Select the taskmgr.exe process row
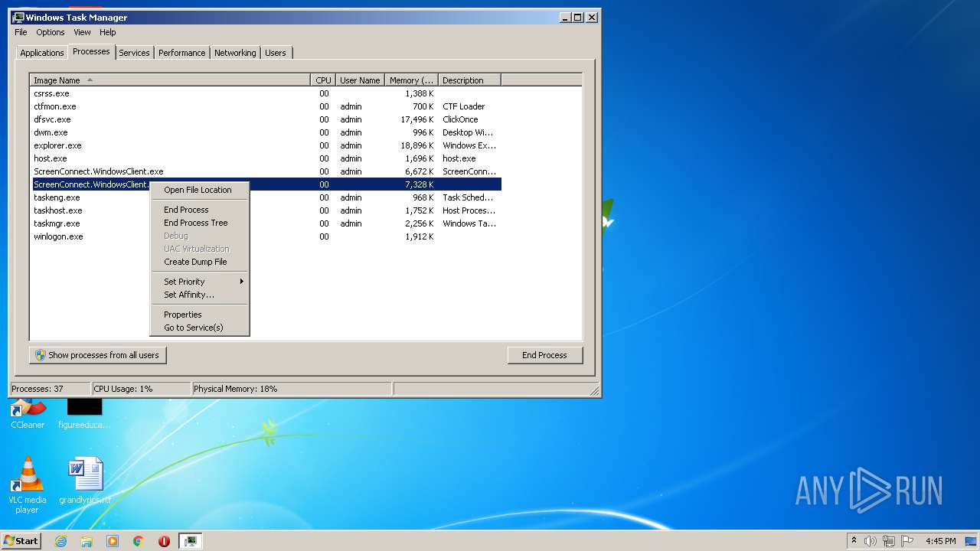 click(266, 223)
